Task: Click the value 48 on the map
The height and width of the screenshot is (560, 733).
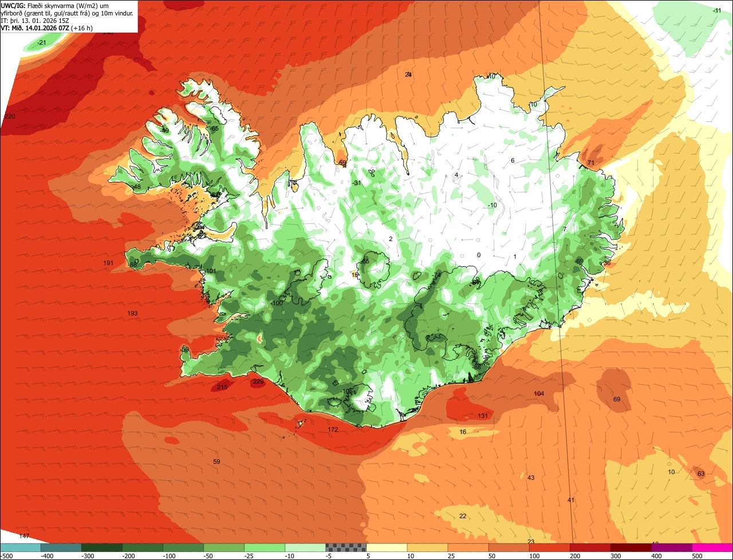Action: [137, 188]
